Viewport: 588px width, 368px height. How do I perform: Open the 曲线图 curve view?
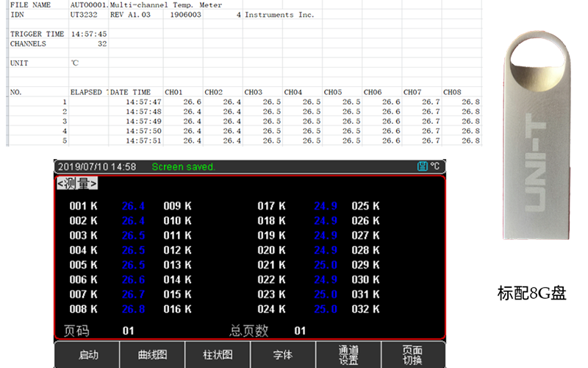tap(152, 355)
